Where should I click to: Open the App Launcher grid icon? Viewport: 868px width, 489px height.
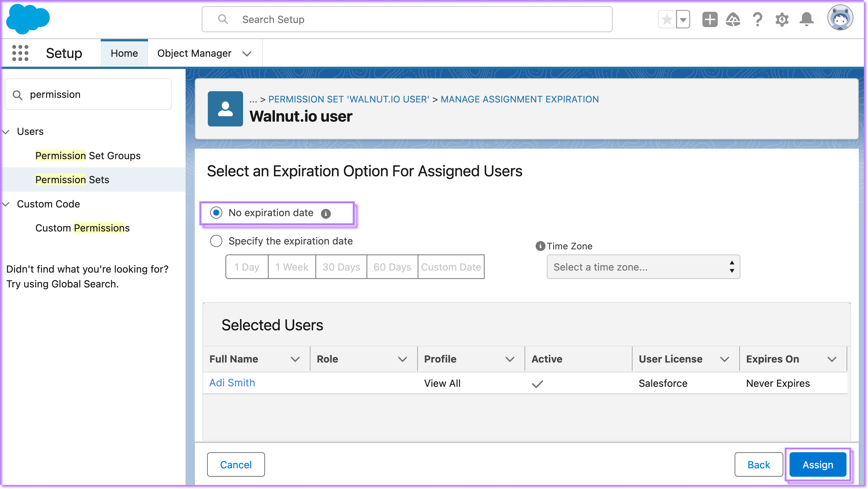[x=20, y=53]
